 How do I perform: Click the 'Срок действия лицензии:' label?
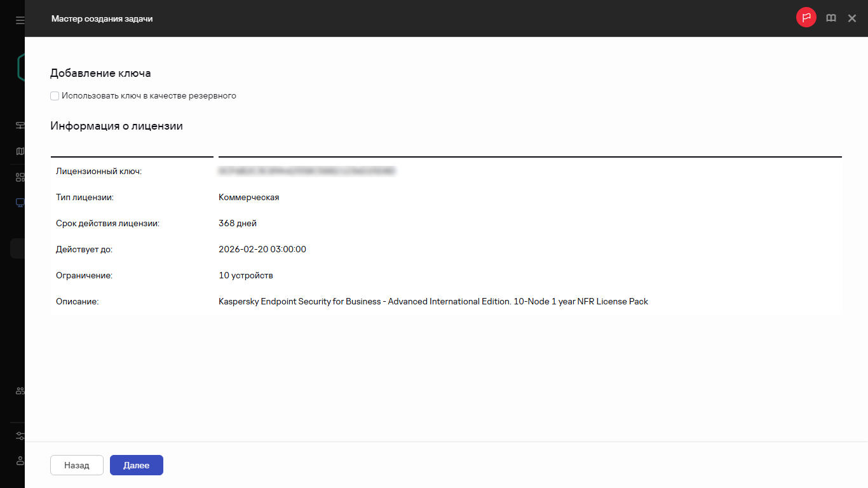(x=107, y=223)
